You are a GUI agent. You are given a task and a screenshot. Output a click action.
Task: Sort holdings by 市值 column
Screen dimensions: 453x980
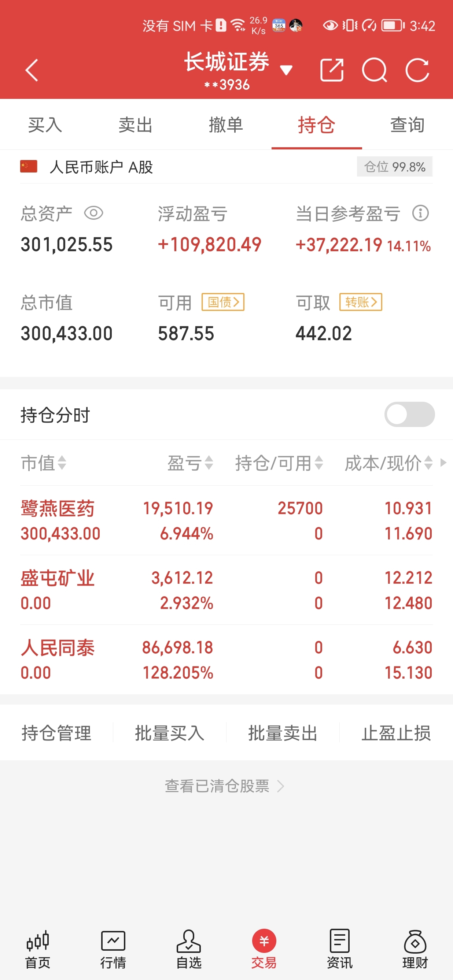[43, 463]
